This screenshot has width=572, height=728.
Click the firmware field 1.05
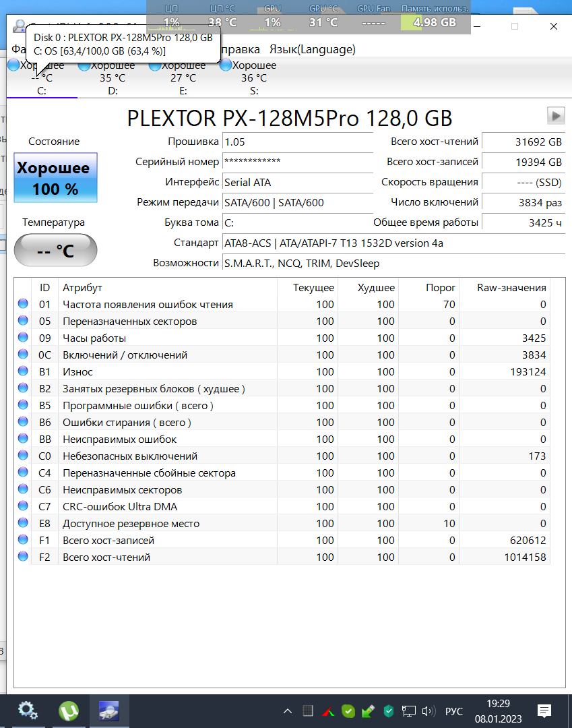[x=298, y=142]
